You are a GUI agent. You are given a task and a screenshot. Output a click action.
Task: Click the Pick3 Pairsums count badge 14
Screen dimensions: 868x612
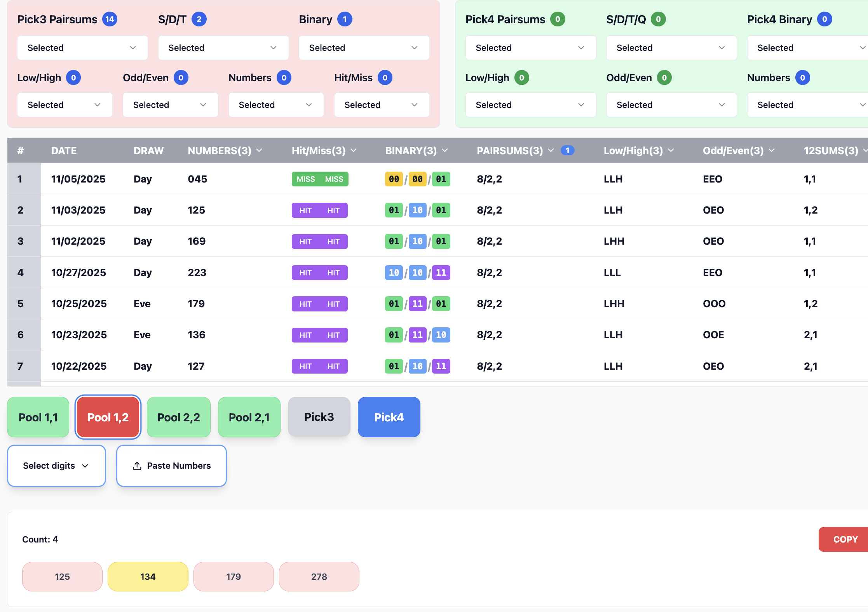pyautogui.click(x=110, y=19)
